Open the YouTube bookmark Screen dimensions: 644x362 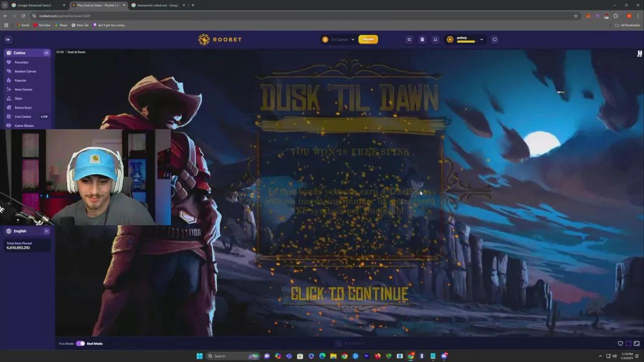(42, 25)
